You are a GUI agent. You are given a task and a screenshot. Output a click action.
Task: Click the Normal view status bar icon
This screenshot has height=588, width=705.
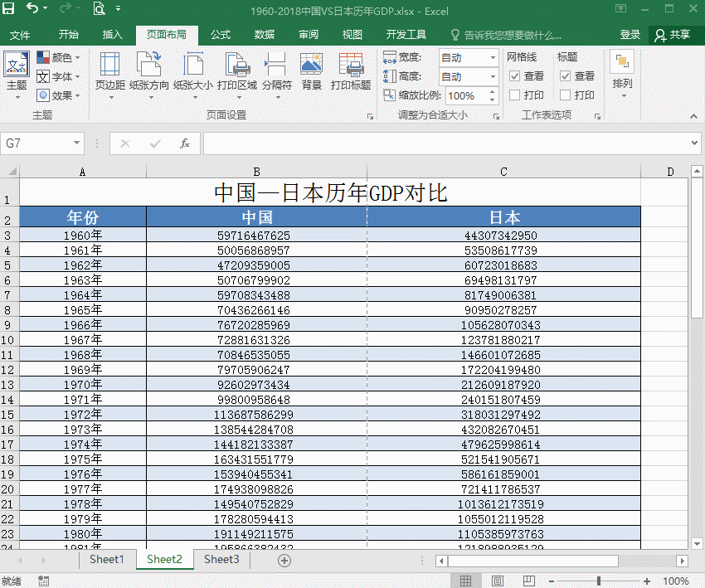[465, 581]
